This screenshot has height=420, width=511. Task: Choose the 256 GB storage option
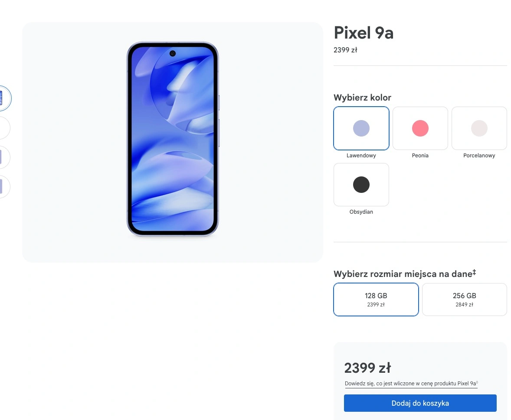[465, 300]
